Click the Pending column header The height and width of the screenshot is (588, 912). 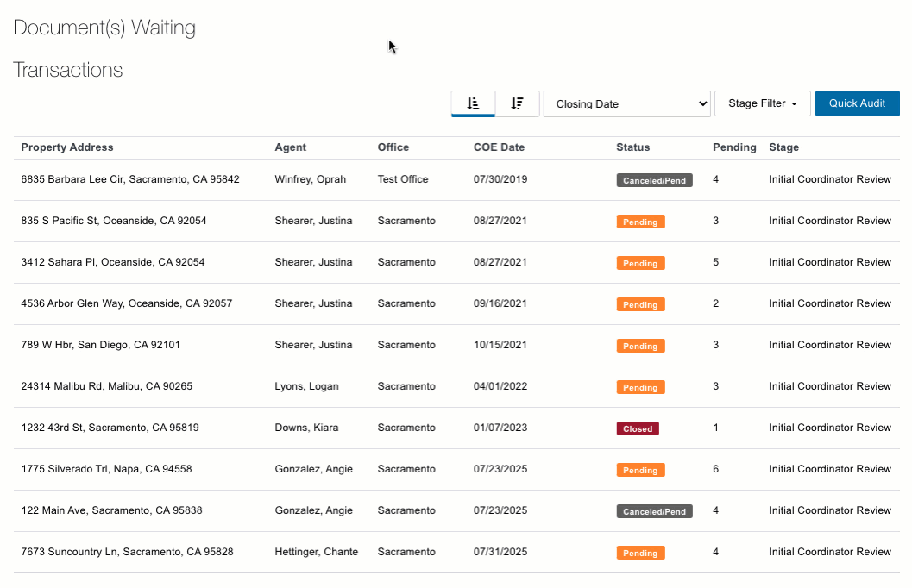click(734, 147)
